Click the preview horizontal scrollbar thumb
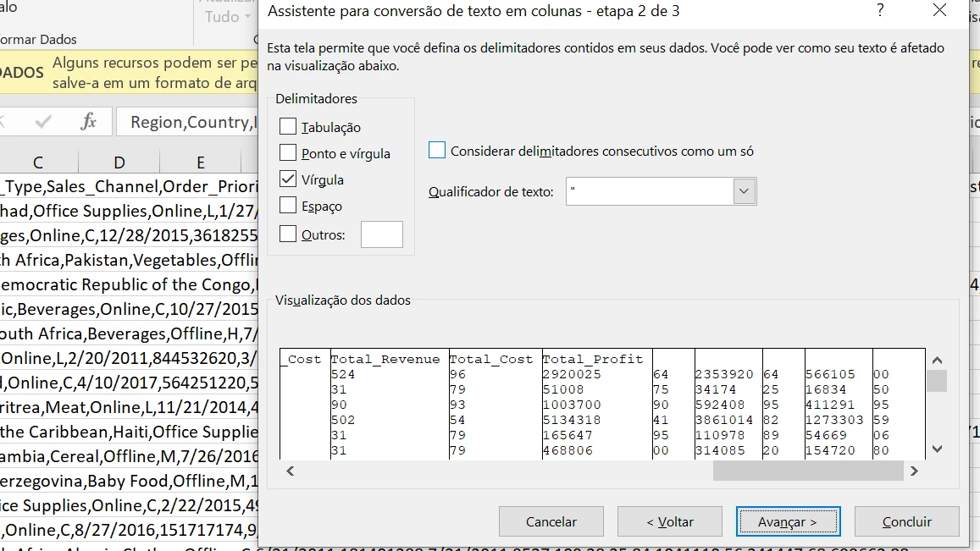 (808, 471)
